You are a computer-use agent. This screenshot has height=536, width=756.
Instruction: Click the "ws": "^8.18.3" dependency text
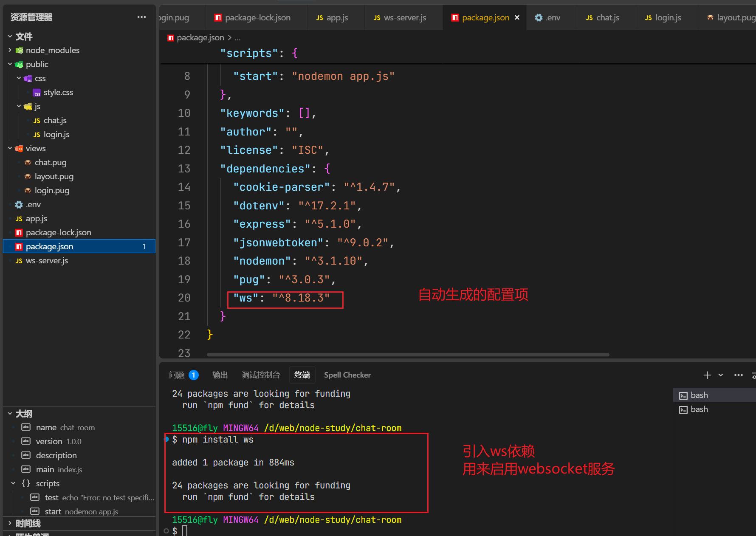pos(281,298)
